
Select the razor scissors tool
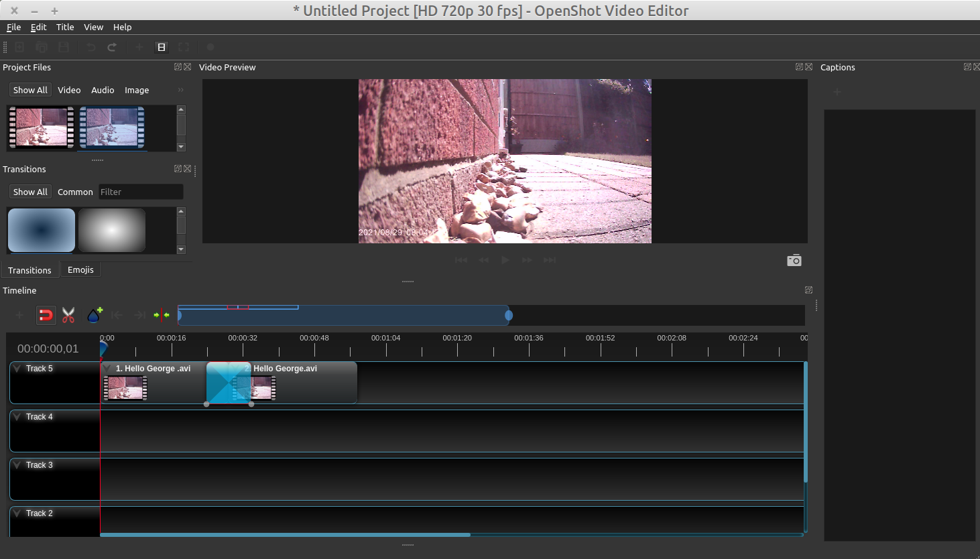[68, 315]
